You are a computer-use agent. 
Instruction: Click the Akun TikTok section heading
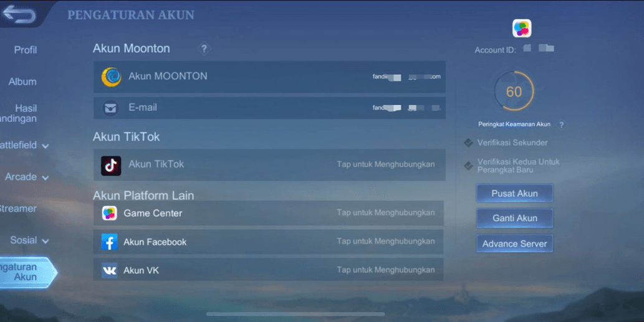(126, 136)
